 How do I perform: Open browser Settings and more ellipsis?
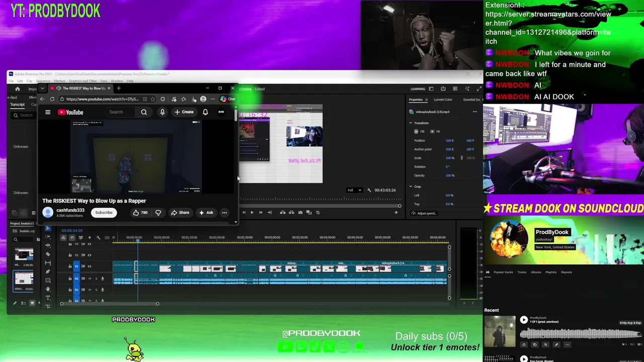click(213, 99)
